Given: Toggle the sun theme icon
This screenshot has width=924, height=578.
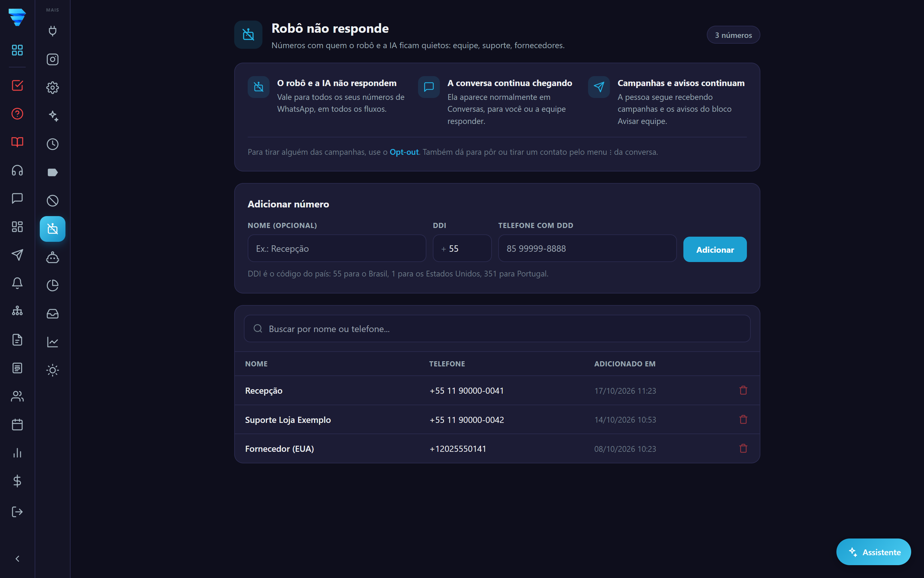Looking at the screenshot, I should click(53, 371).
